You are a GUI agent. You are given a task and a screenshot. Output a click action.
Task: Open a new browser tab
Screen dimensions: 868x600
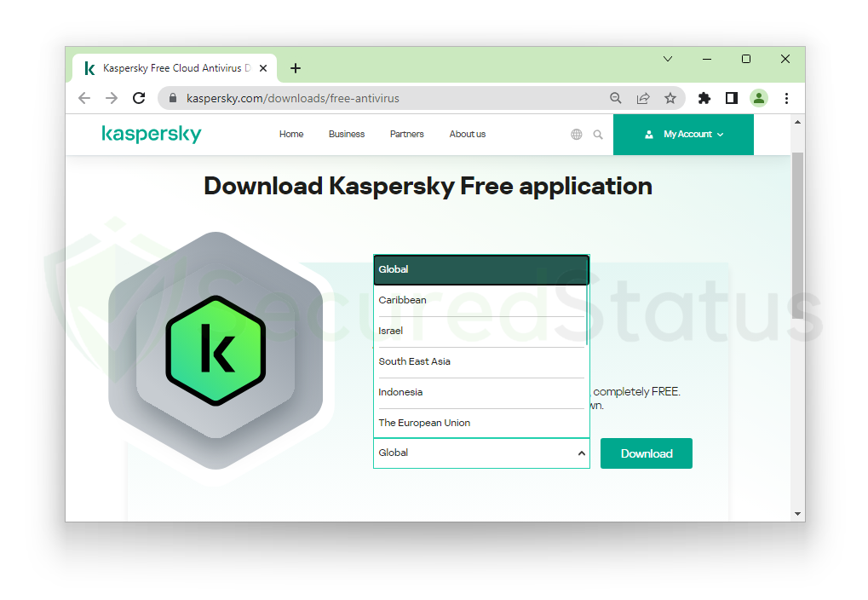coord(296,68)
